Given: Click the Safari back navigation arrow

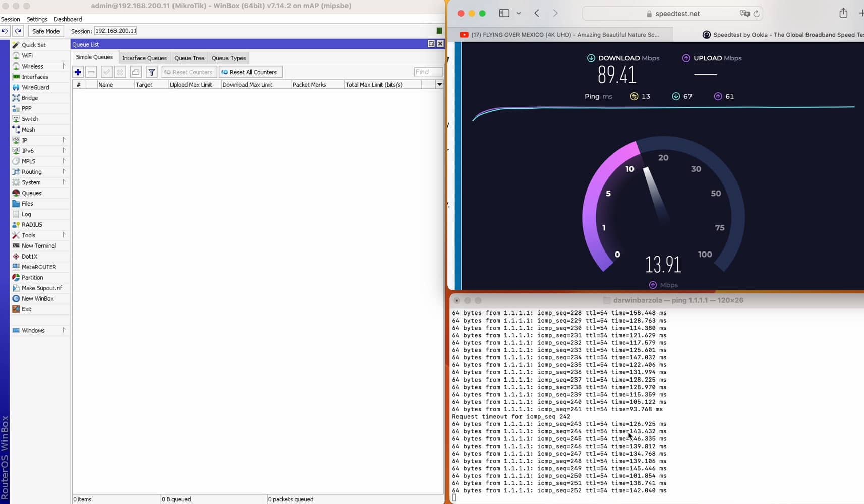Looking at the screenshot, I should coord(537,14).
